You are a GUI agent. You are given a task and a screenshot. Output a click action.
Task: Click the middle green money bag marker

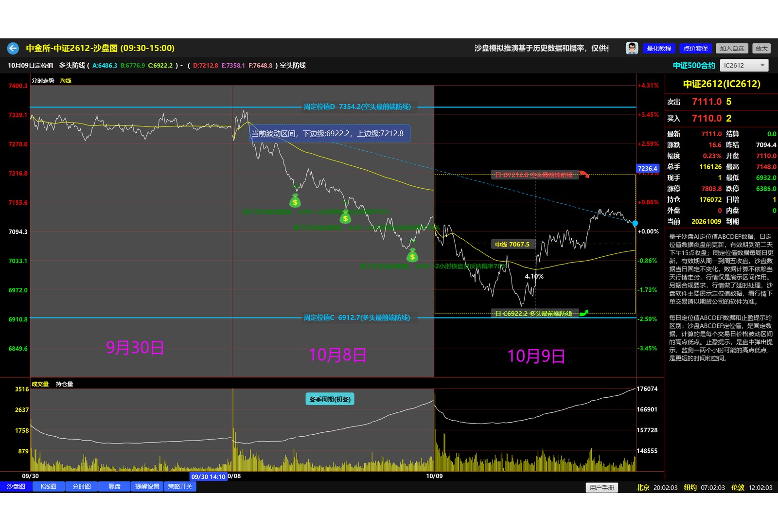[x=345, y=217]
